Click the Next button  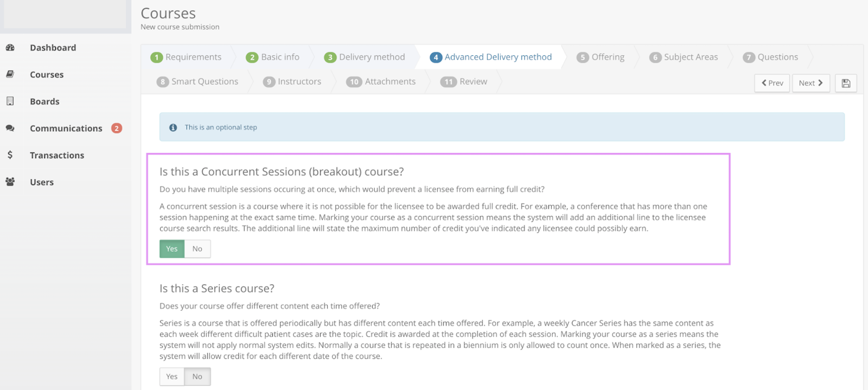tap(811, 83)
